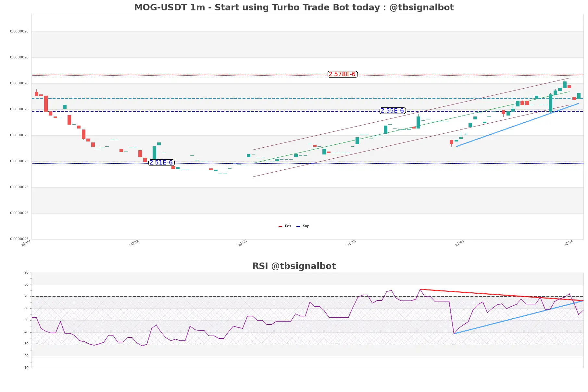
Task: Click the blue ascending trendline in RSI chart
Action: coord(519,317)
